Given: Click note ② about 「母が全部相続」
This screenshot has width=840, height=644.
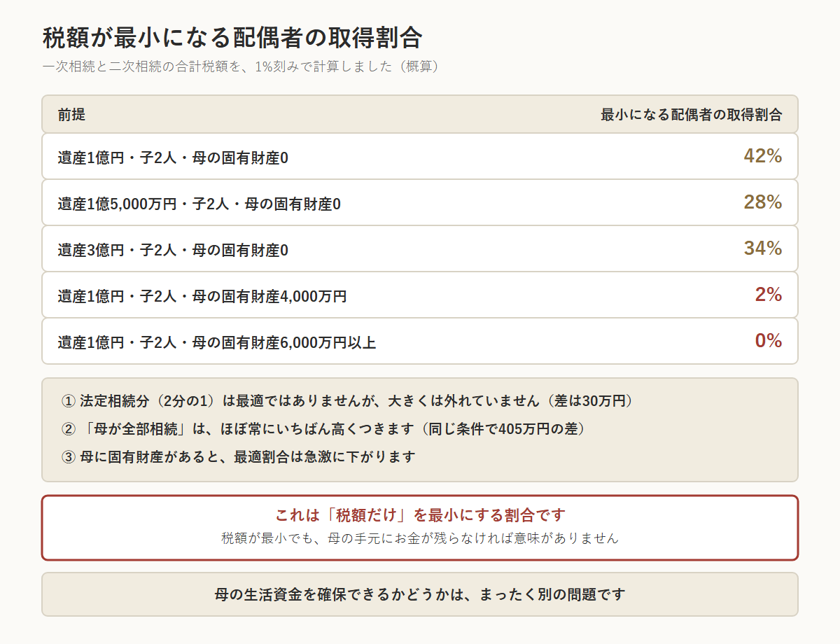Looking at the screenshot, I should [x=324, y=429].
